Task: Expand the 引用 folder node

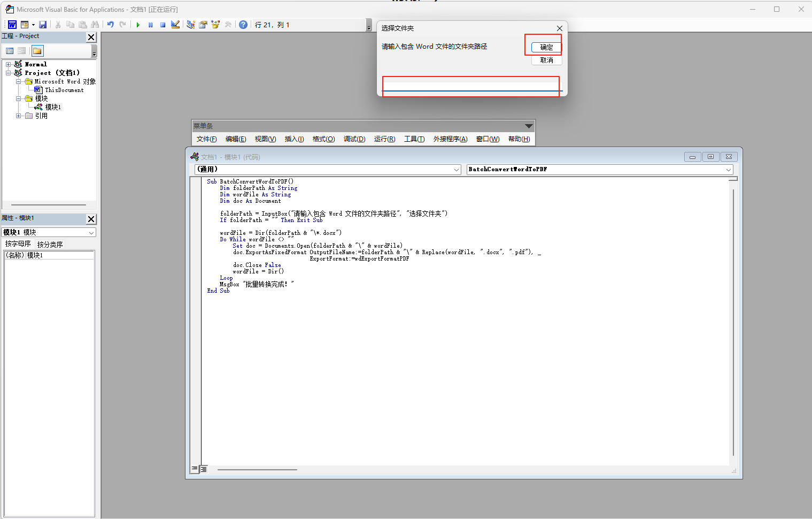Action: coord(18,116)
